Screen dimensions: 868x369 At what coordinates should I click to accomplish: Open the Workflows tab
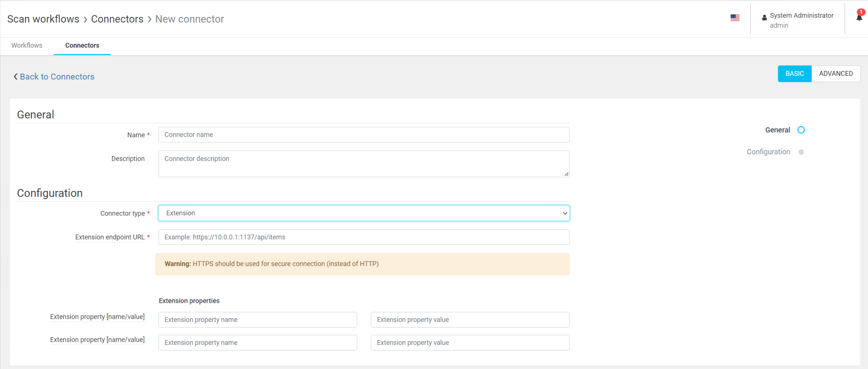(x=27, y=46)
